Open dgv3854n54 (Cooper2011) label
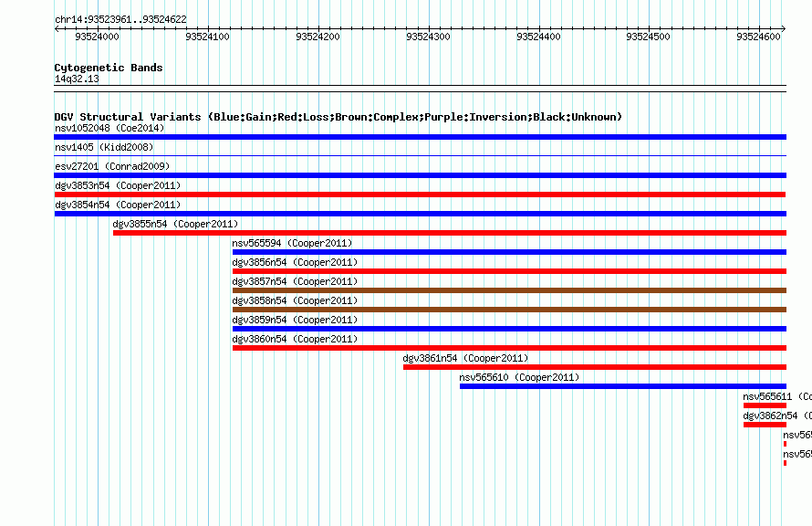Image resolution: width=812 pixels, height=526 pixels. [x=118, y=205]
